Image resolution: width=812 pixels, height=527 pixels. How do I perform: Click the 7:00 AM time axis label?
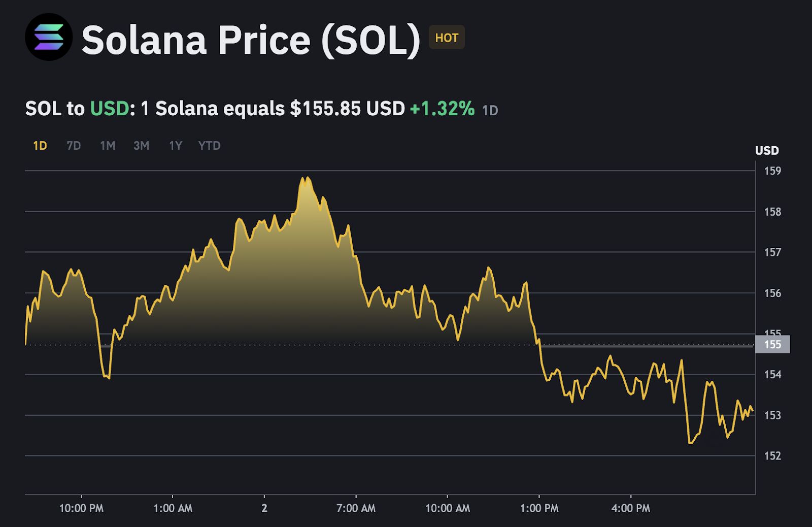point(356,508)
